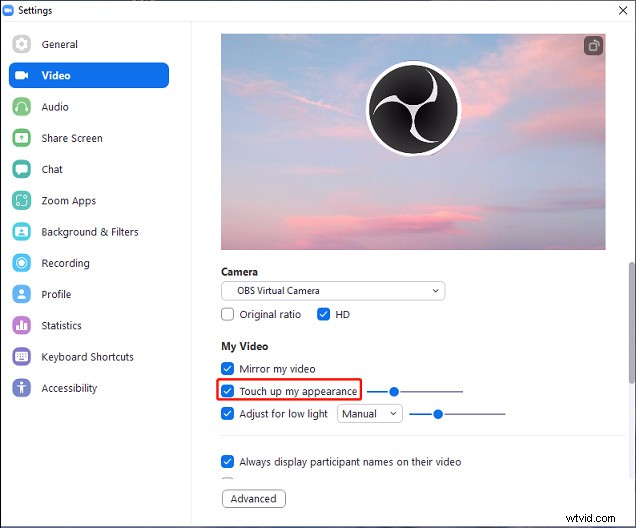Viewport: 636px width, 528px height.
Task: Click the low light adjustment slider handle
Action: point(438,414)
